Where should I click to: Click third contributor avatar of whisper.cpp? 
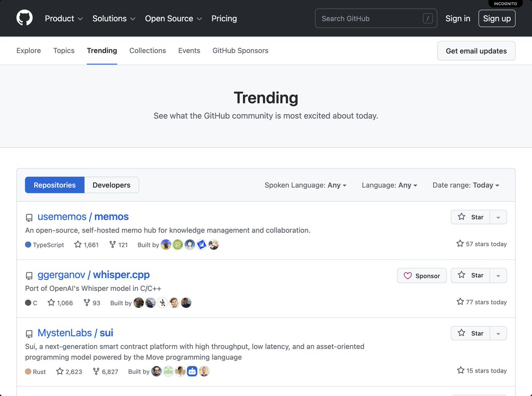[x=163, y=302]
